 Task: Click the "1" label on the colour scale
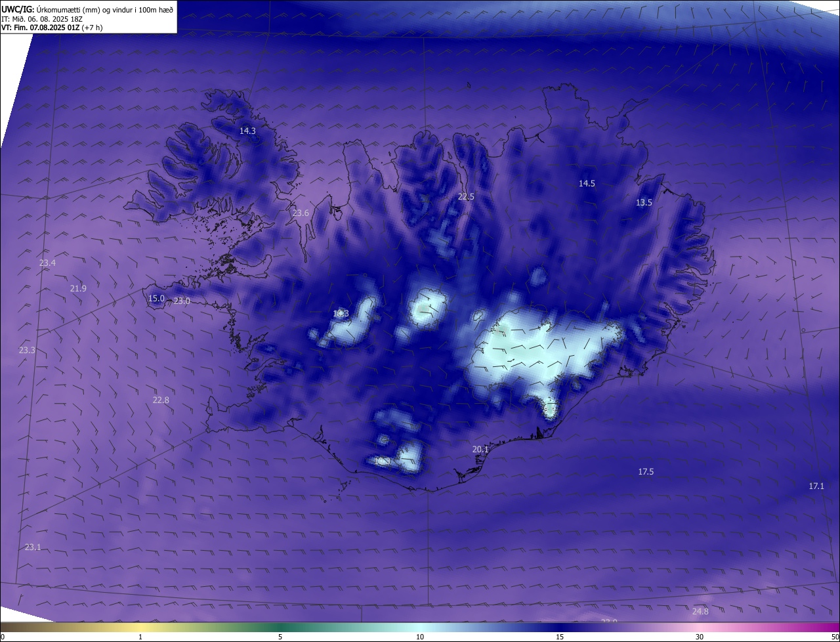[140, 637]
